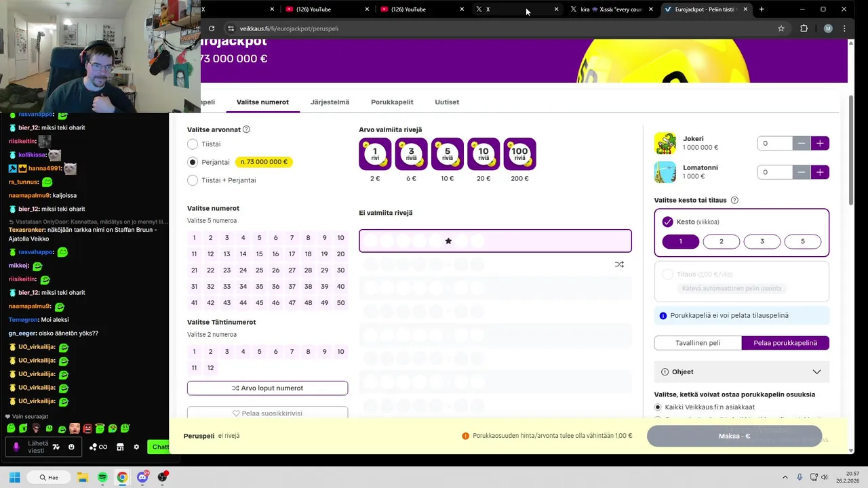Reload the page with the browser refresh icon
The width and height of the screenshot is (868, 488).
[212, 28]
